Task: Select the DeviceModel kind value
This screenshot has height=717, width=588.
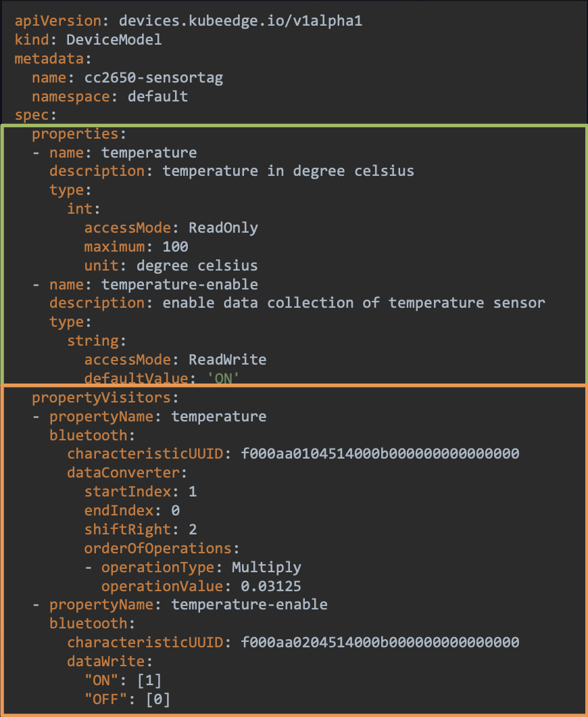Action: (114, 40)
